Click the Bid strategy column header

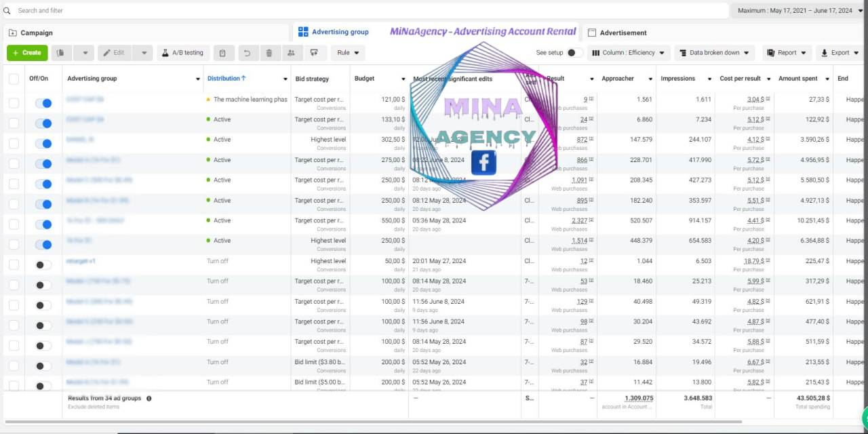pyautogui.click(x=313, y=79)
